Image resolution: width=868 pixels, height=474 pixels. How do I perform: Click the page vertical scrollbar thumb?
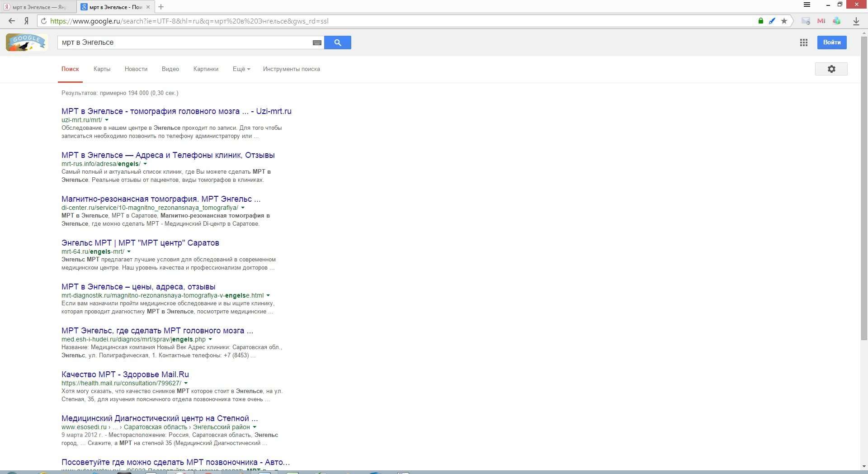pyautogui.click(x=864, y=189)
